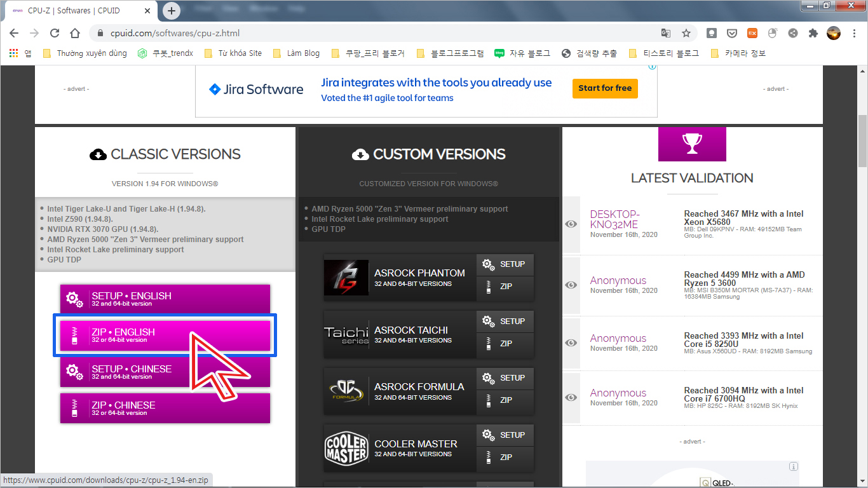The image size is (868, 488).
Task: Bookmark this page with the star icon
Action: (x=686, y=33)
